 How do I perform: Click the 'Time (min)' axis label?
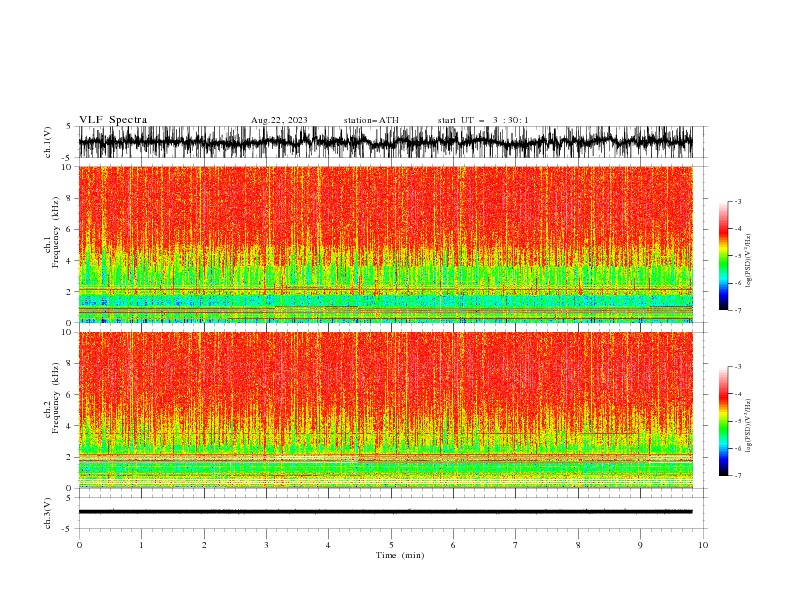pyautogui.click(x=400, y=555)
